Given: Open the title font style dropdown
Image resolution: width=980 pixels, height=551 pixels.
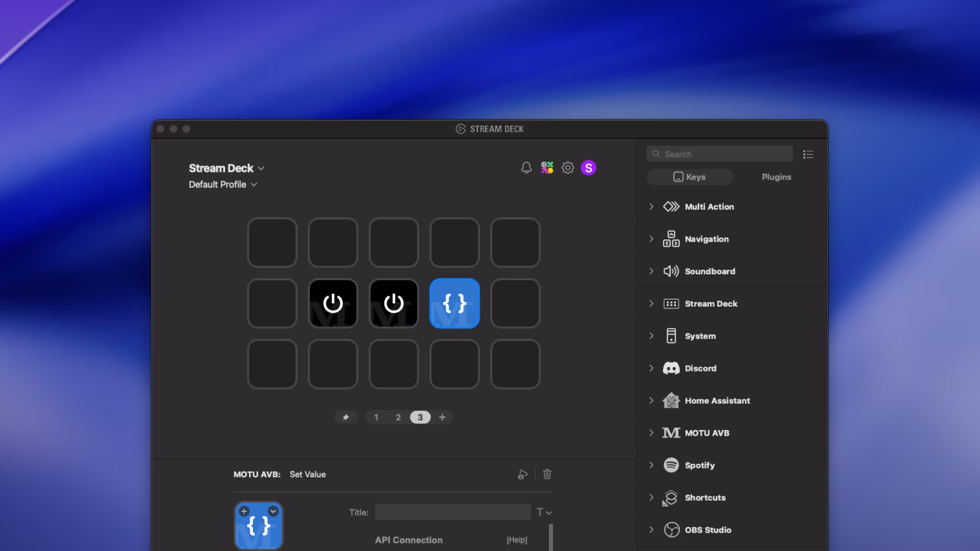Looking at the screenshot, I should pyautogui.click(x=544, y=512).
